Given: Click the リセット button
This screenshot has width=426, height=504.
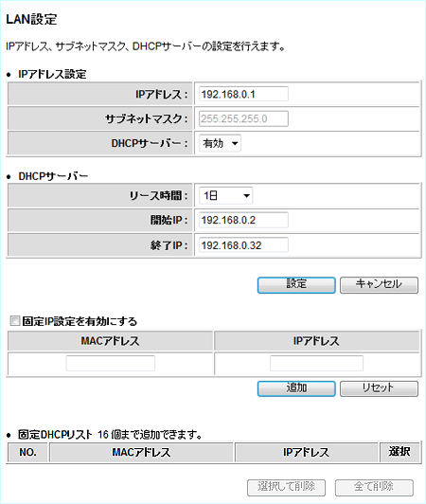Looking at the screenshot, I should click(x=379, y=388).
